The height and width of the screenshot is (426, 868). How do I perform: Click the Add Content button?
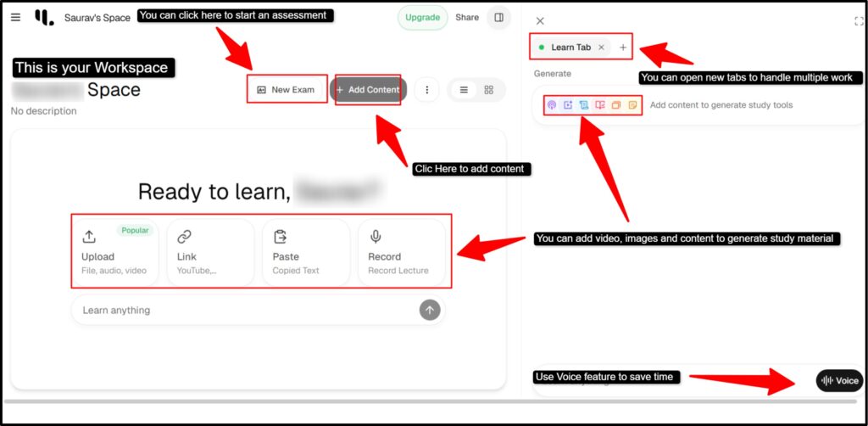[368, 90]
